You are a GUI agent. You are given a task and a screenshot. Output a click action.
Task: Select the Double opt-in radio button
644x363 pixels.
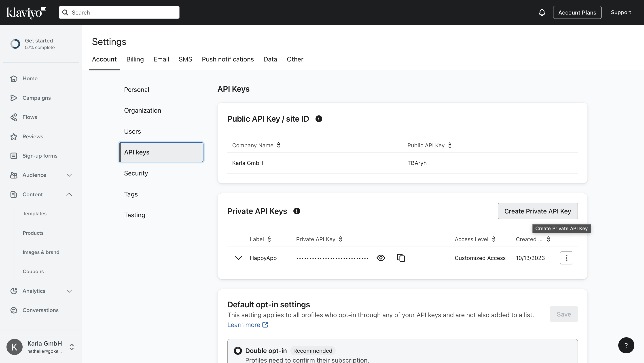[238, 350]
